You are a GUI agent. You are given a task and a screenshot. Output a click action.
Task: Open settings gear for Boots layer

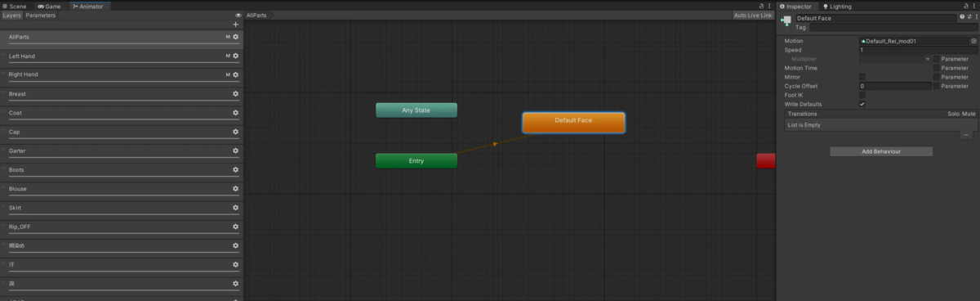tap(236, 170)
